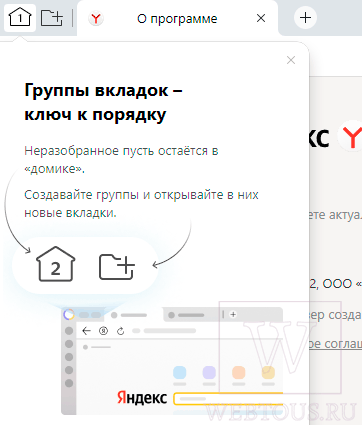Screen dimensions: 362x425
Task: Dismiss the tab groups tooltip popup
Action: pos(291,60)
